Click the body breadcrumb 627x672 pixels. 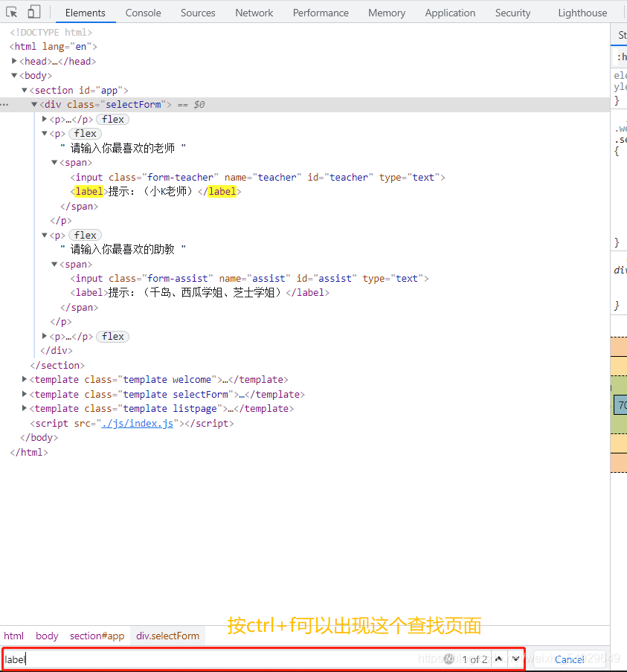point(47,636)
